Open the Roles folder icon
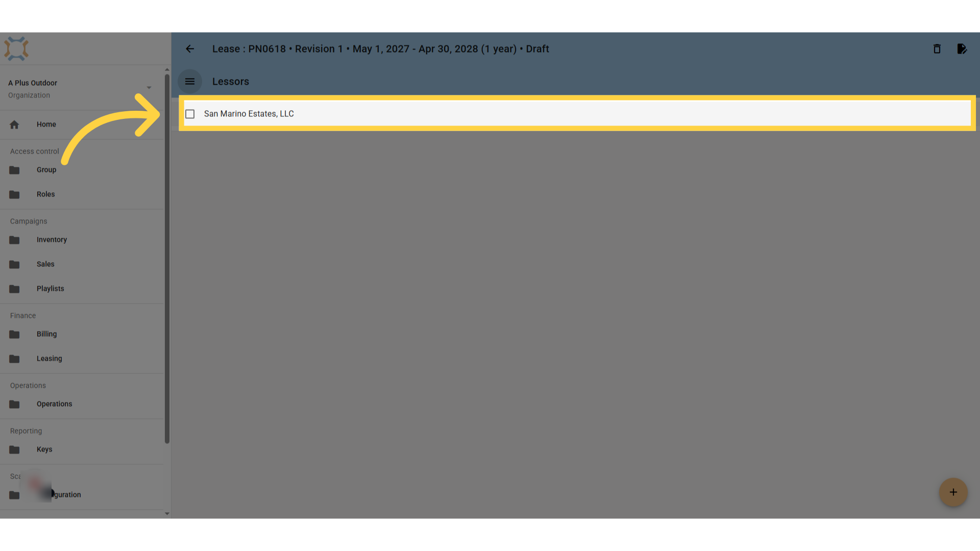Image resolution: width=980 pixels, height=551 pixels. pos(14,194)
